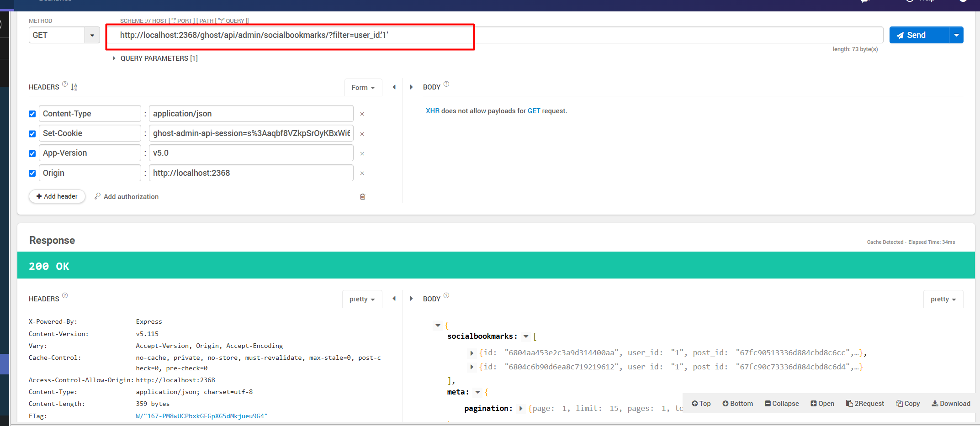Open the GET method dropdown
This screenshot has height=426, width=980.
click(x=92, y=35)
